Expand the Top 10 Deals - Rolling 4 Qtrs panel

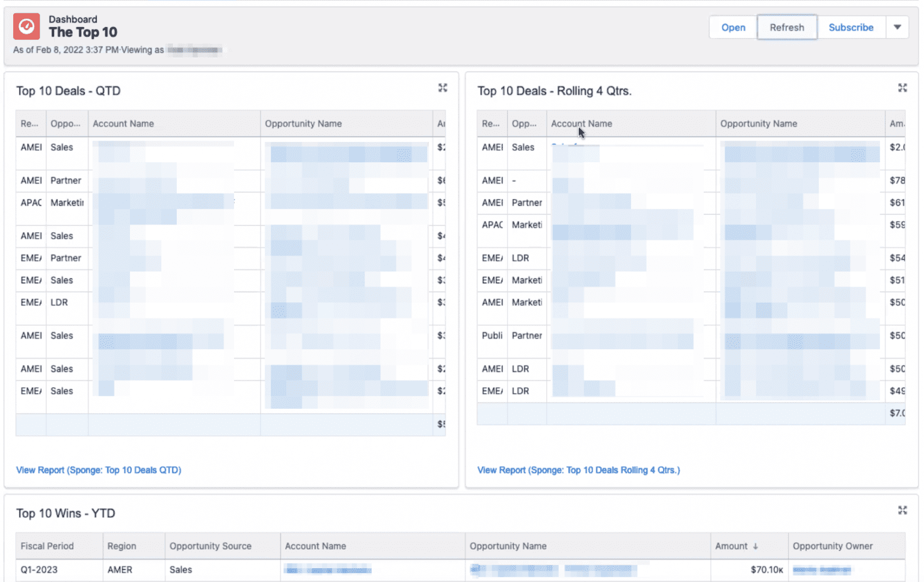[902, 88]
